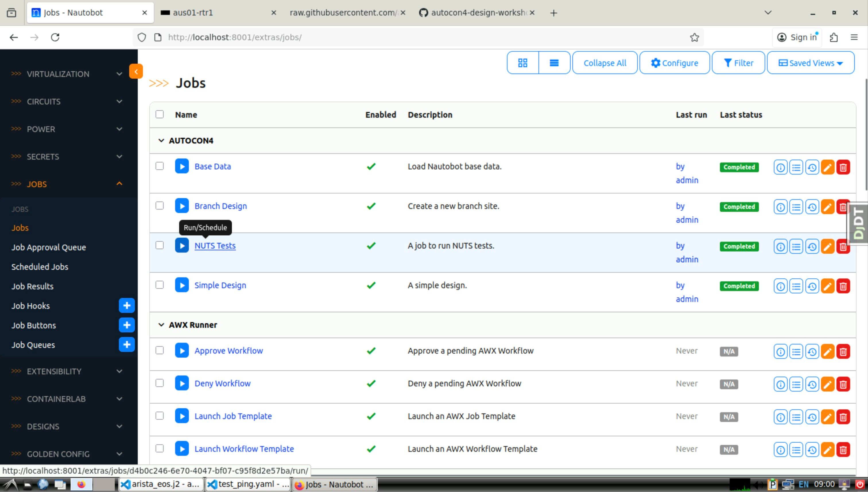Click the browser URL address field
This screenshot has width=868, height=492.
point(406,37)
